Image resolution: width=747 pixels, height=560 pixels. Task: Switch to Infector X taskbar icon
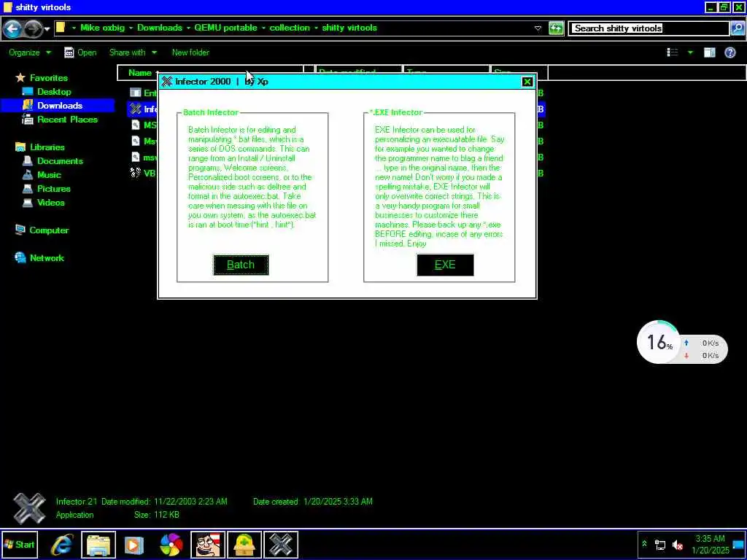point(281,544)
